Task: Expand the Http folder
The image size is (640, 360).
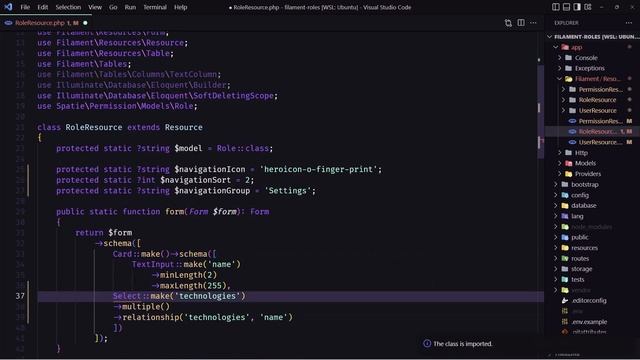Action: pos(560,153)
